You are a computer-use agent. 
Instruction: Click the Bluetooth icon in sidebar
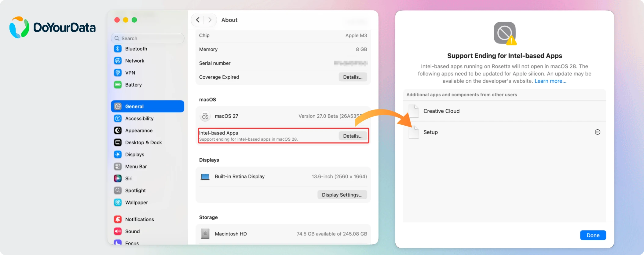click(118, 49)
